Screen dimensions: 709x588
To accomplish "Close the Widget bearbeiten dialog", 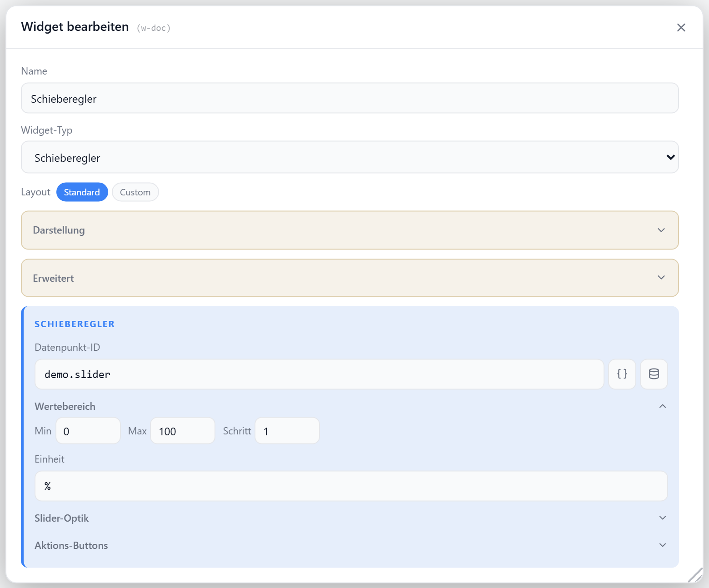I will click(x=681, y=28).
